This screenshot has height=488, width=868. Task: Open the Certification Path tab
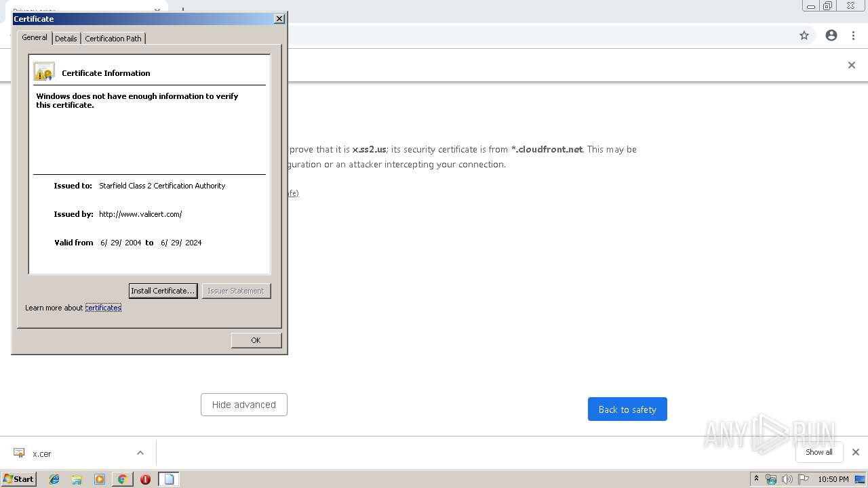pyautogui.click(x=113, y=39)
